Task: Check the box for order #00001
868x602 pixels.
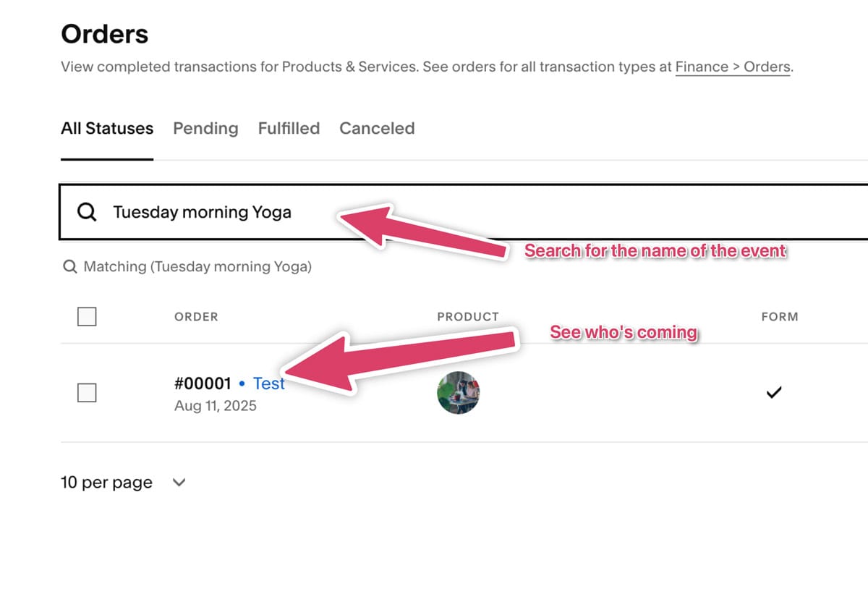Action: pyautogui.click(x=87, y=393)
